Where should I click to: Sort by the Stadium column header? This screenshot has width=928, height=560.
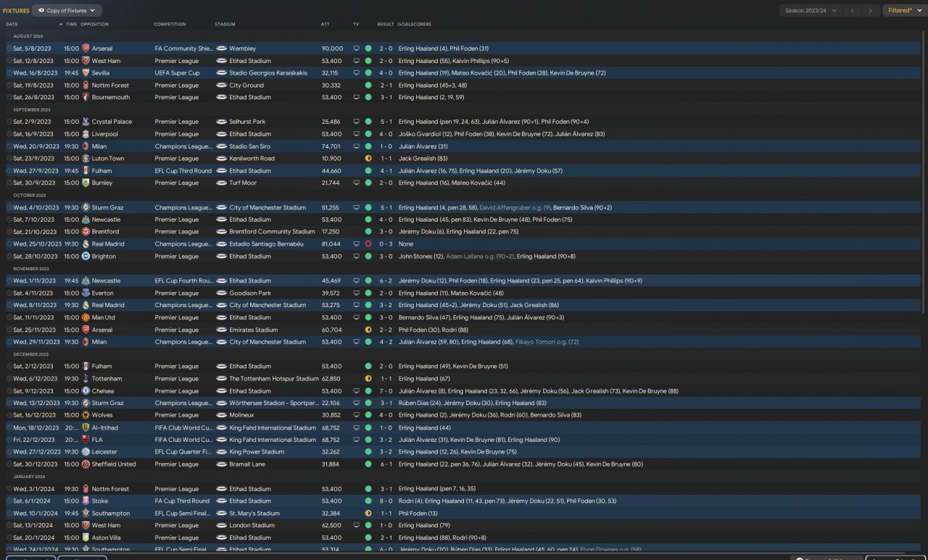coord(225,25)
